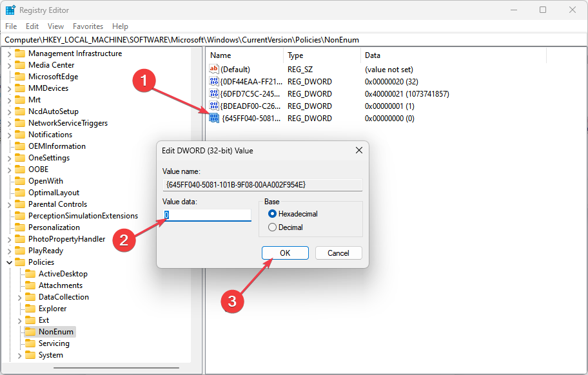Click the 0x40000021 (1073741857) data value
The image size is (588, 375).
[407, 93]
